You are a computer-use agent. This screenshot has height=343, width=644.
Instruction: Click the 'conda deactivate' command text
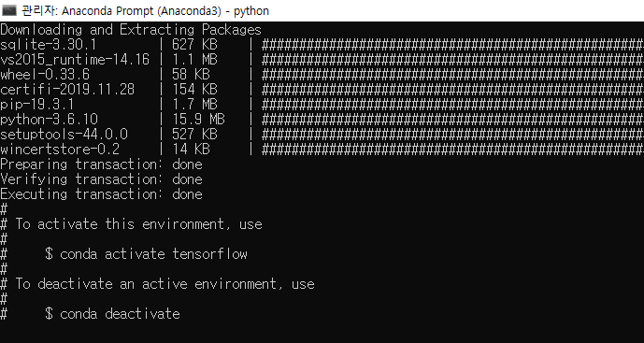tap(120, 314)
